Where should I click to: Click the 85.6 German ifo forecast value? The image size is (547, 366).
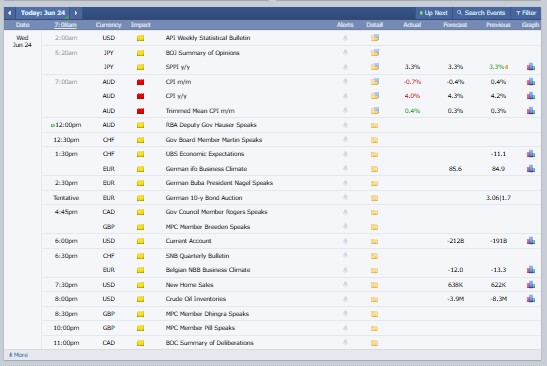pyautogui.click(x=455, y=169)
